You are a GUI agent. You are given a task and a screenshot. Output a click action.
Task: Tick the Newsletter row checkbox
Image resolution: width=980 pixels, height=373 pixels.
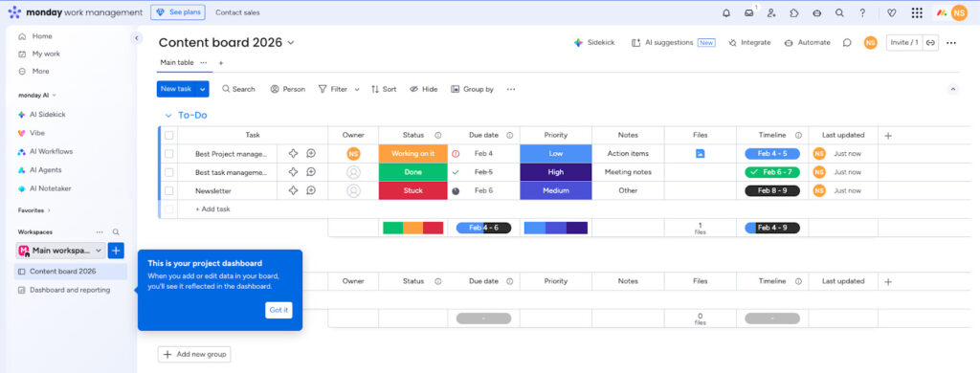click(168, 190)
